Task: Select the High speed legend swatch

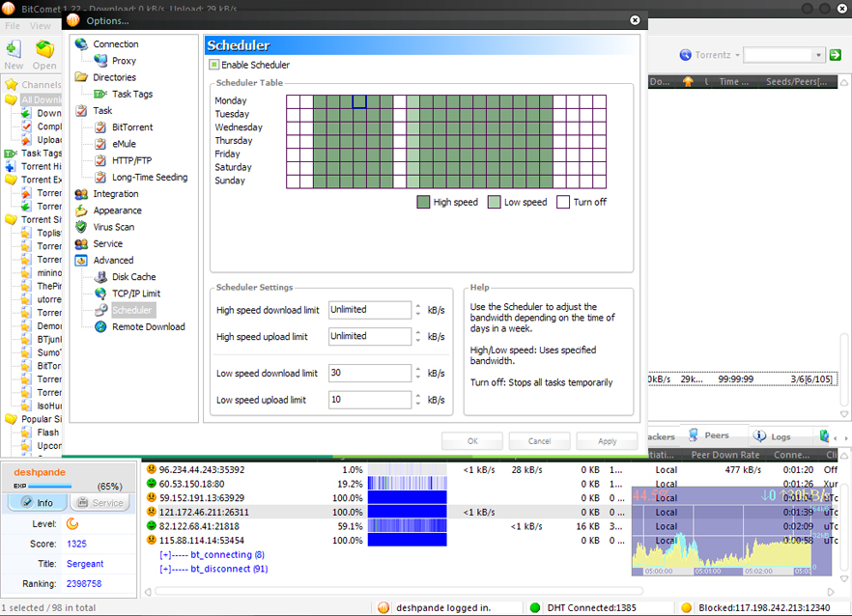Action: tap(423, 202)
